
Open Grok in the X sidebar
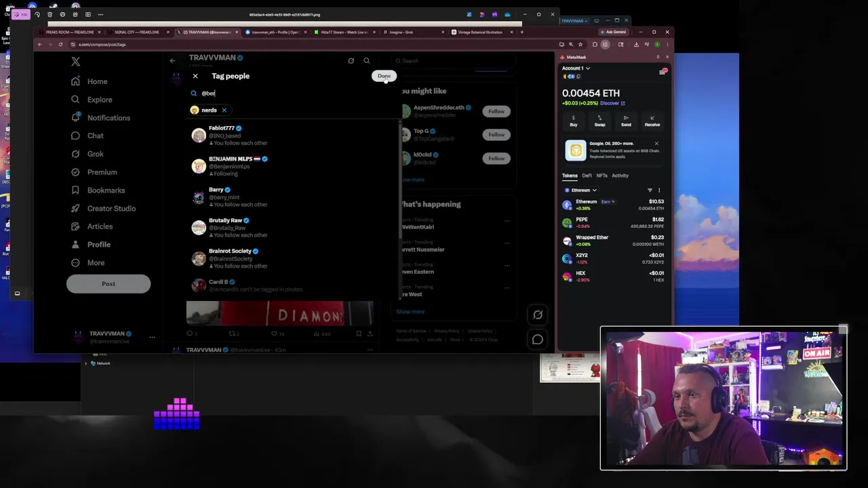pyautogui.click(x=87, y=154)
